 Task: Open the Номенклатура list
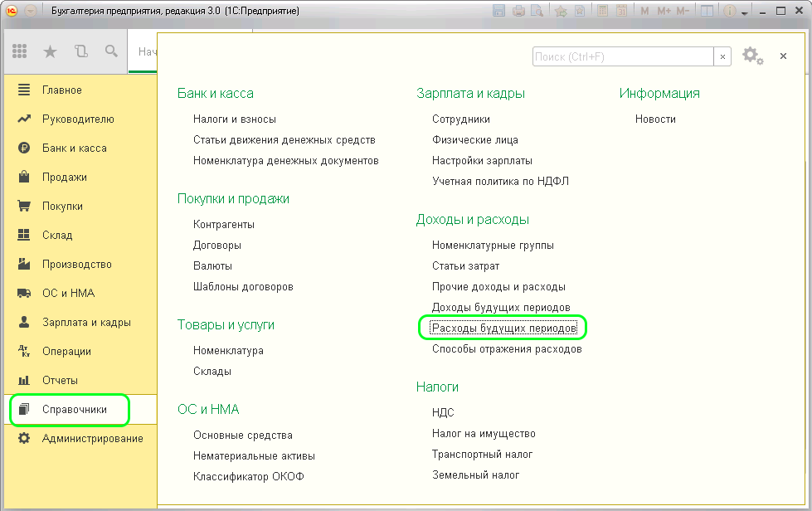coord(228,351)
